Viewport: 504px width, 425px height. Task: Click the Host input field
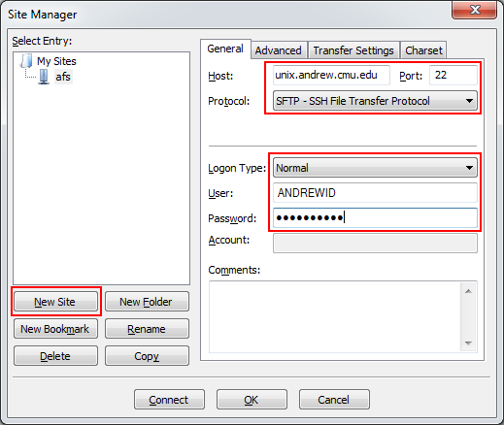[x=331, y=76]
